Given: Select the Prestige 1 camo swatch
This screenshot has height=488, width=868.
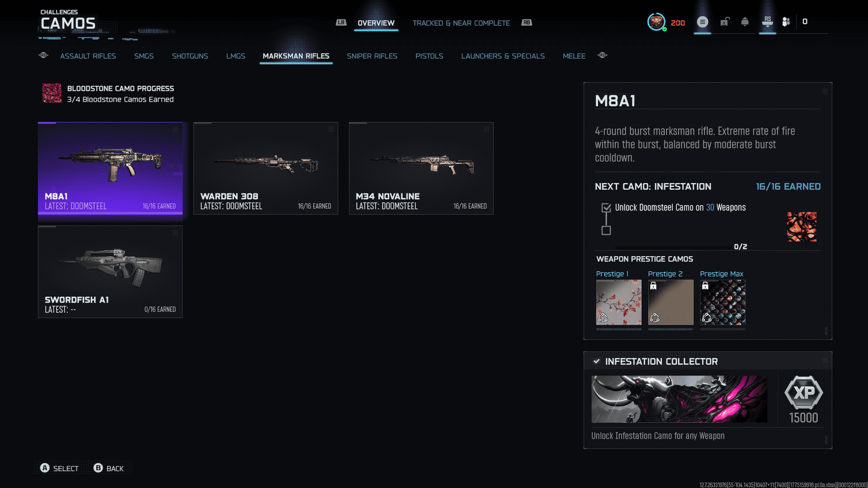Looking at the screenshot, I should [618, 302].
